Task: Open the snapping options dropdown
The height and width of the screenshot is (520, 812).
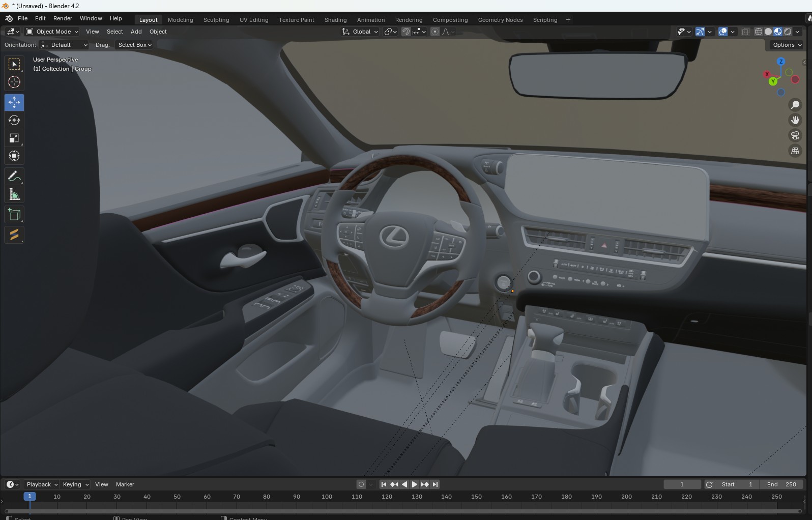Action: point(419,32)
